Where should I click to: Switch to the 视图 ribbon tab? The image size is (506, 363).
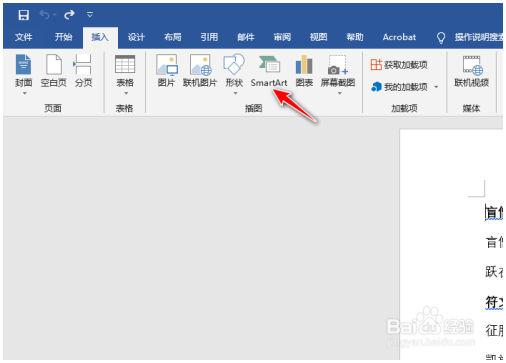319,37
